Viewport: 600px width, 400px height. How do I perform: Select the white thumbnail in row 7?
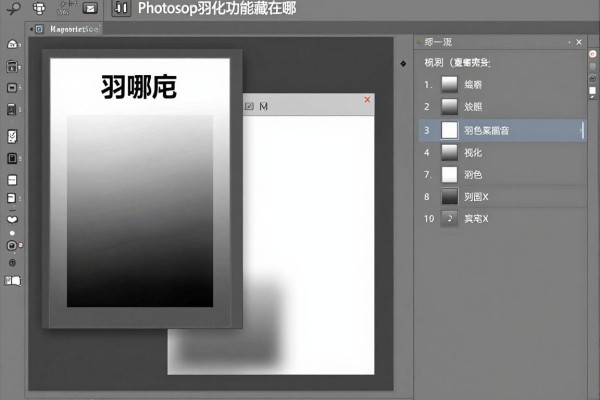pos(449,175)
